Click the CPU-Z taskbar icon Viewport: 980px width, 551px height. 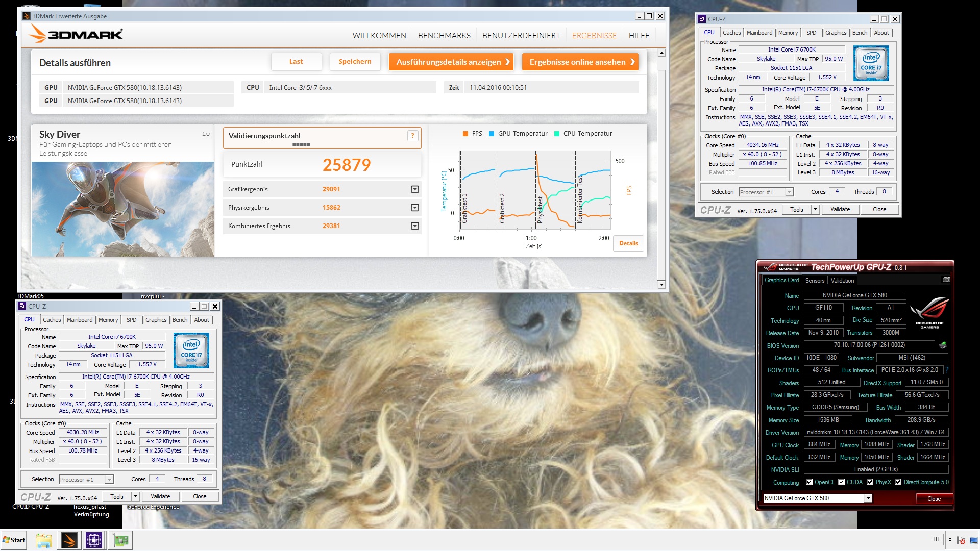pos(94,540)
